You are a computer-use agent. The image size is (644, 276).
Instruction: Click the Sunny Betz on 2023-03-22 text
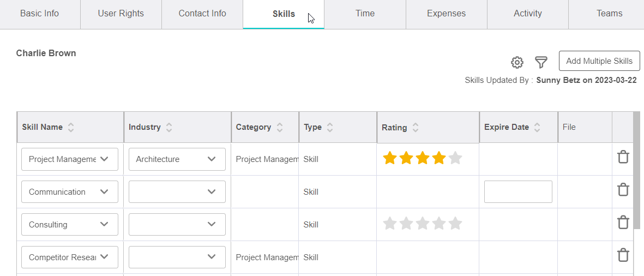(587, 81)
